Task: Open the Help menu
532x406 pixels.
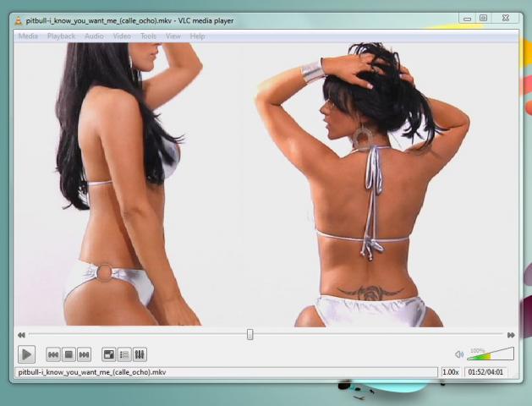Action: [197, 36]
